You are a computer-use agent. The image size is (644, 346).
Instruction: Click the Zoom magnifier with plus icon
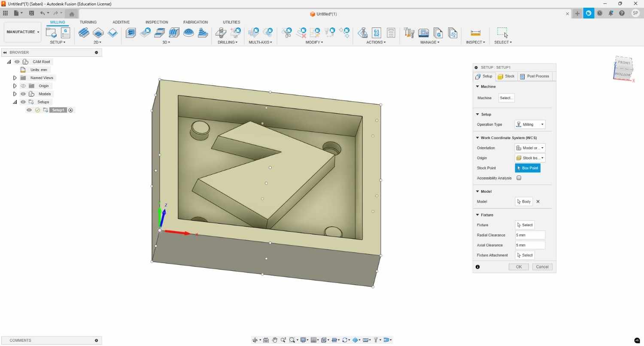(x=283, y=340)
